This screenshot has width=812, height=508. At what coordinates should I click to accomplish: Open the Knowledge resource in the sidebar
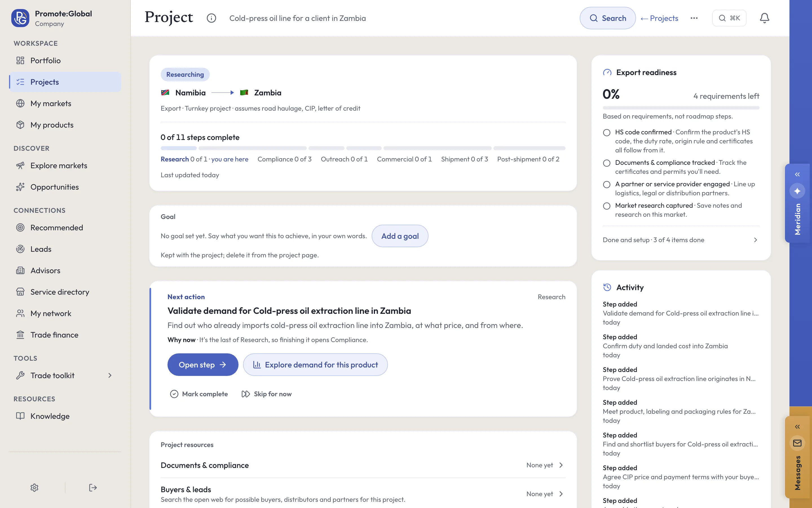pos(65,416)
